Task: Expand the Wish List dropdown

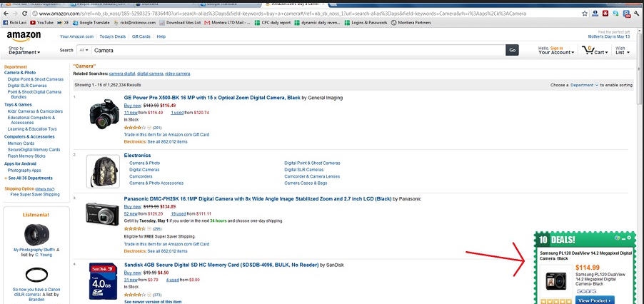Action: point(622,51)
